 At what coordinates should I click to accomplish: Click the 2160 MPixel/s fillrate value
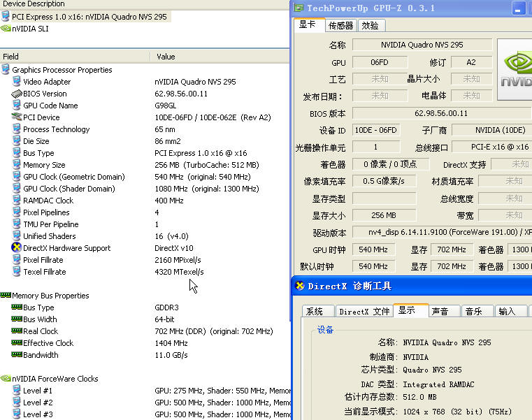[178, 260]
